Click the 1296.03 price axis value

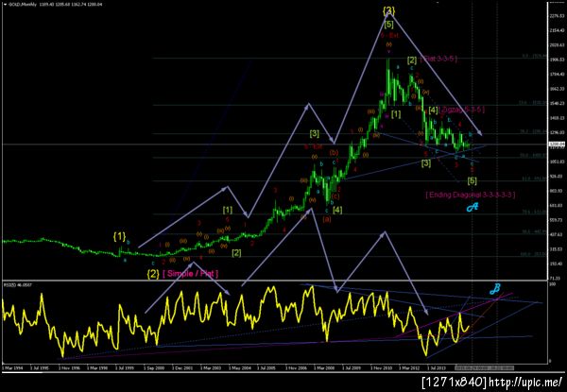[x=555, y=132]
